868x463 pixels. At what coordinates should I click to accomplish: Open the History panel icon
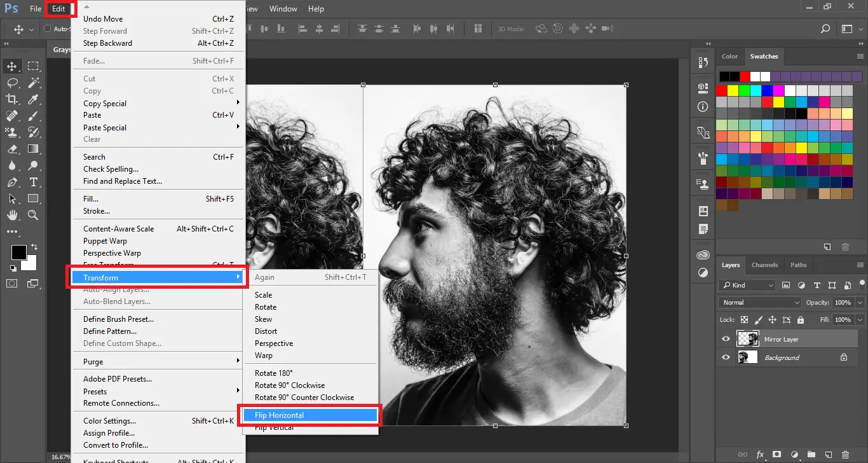pyautogui.click(x=703, y=62)
